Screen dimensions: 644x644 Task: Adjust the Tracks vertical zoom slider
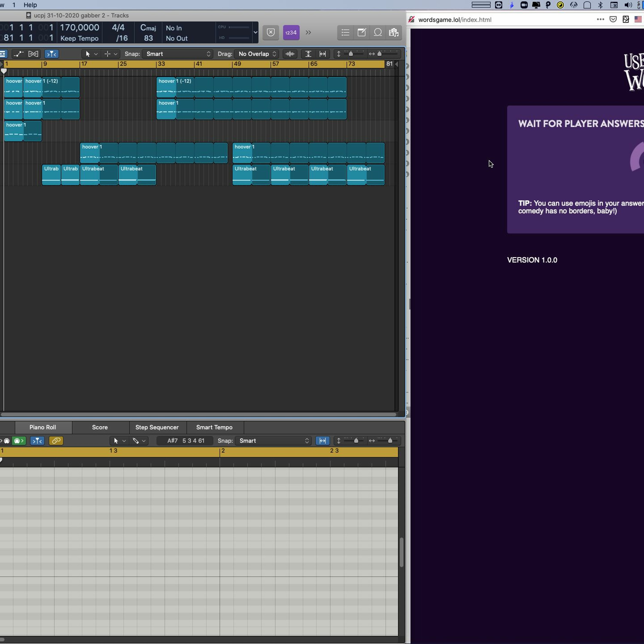pyautogui.click(x=350, y=54)
